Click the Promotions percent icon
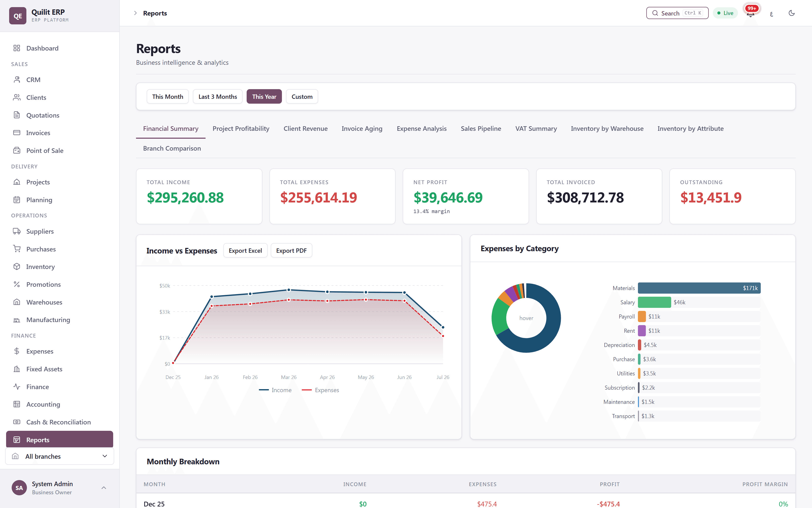812x508 pixels. [17, 284]
